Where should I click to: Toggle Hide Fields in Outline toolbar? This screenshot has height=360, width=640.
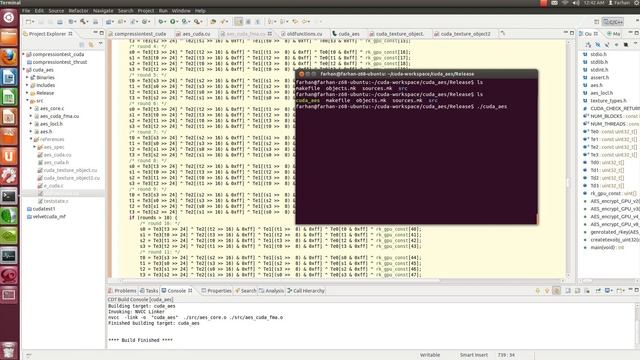(598, 44)
